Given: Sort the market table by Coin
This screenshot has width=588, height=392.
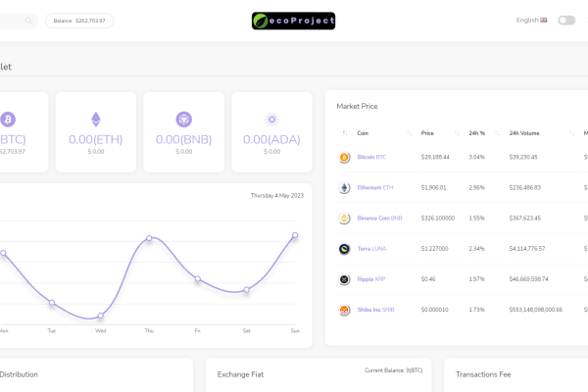Looking at the screenshot, I should [x=363, y=133].
